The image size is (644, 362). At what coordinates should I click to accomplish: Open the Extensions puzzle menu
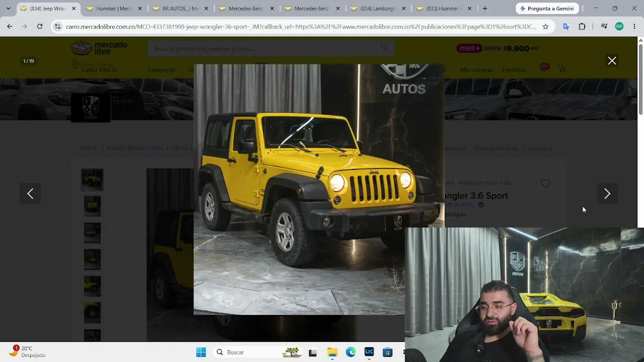tap(582, 27)
